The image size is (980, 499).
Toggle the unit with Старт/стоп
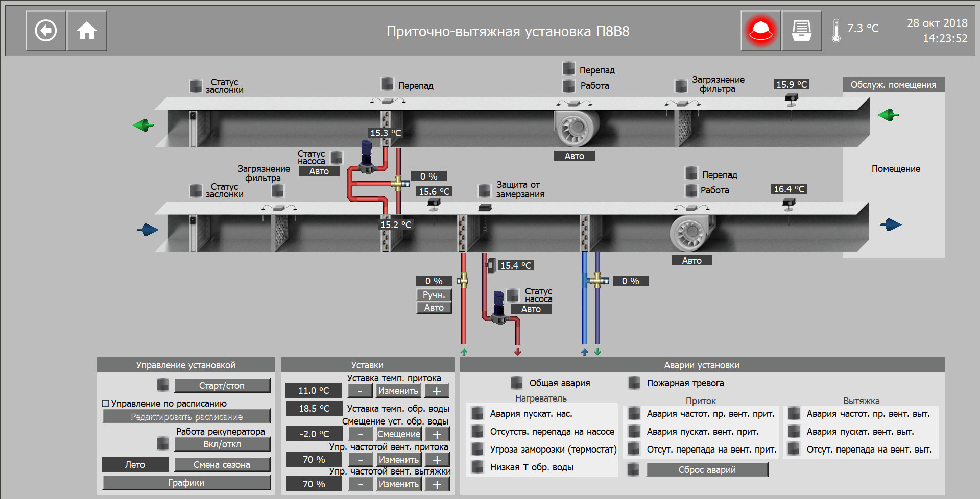222,386
